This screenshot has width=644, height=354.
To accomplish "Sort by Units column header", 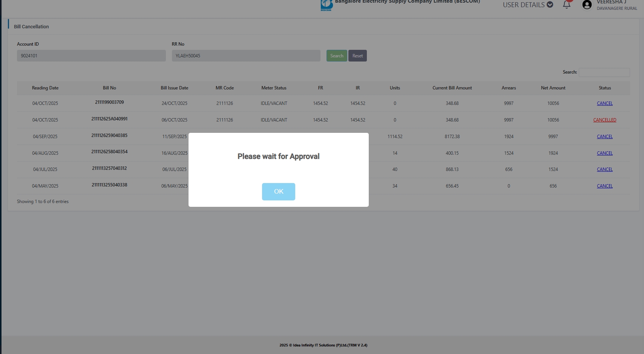I will pos(395,88).
